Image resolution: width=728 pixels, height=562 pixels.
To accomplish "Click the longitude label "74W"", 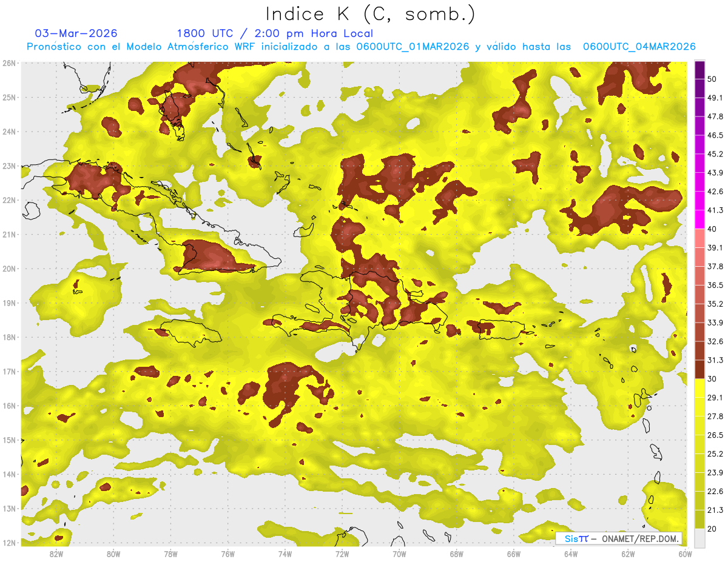I will pos(285,554).
